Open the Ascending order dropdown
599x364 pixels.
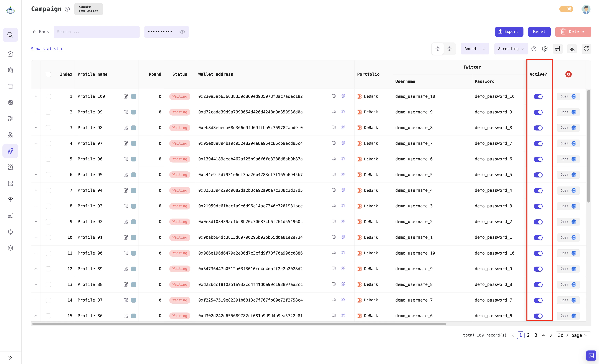coord(511,49)
